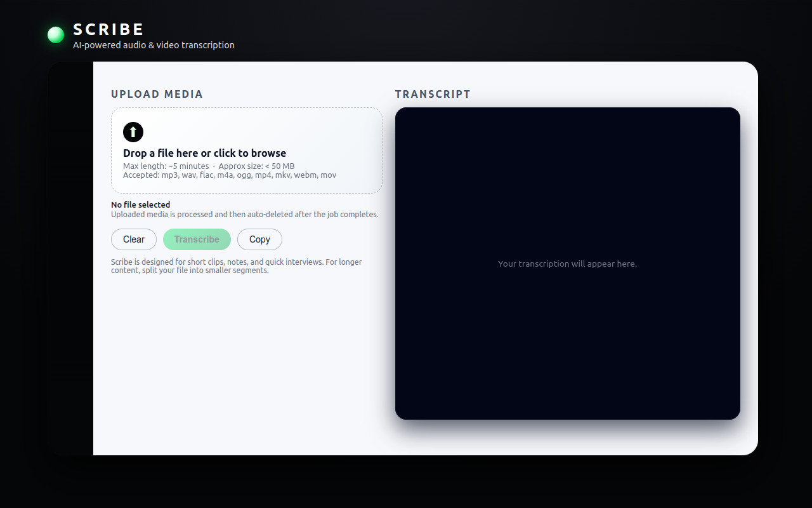The image size is (812, 508).
Task: Click the note about splitting longer content
Action: pyautogui.click(x=236, y=265)
